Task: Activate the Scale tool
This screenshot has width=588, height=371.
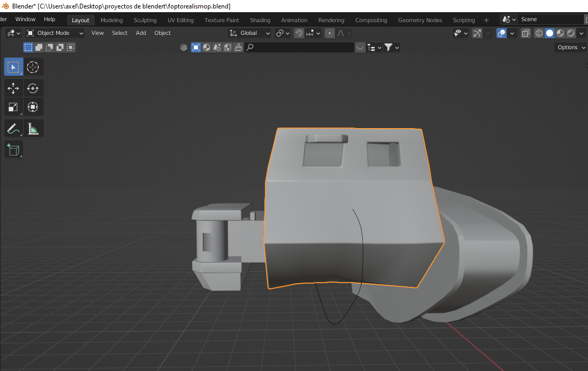Action: coord(14,107)
